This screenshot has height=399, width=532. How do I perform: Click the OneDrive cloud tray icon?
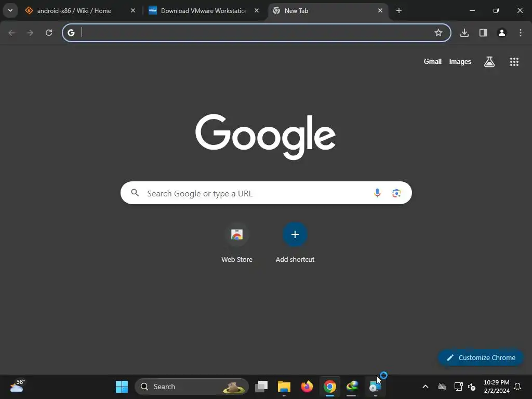(x=442, y=387)
